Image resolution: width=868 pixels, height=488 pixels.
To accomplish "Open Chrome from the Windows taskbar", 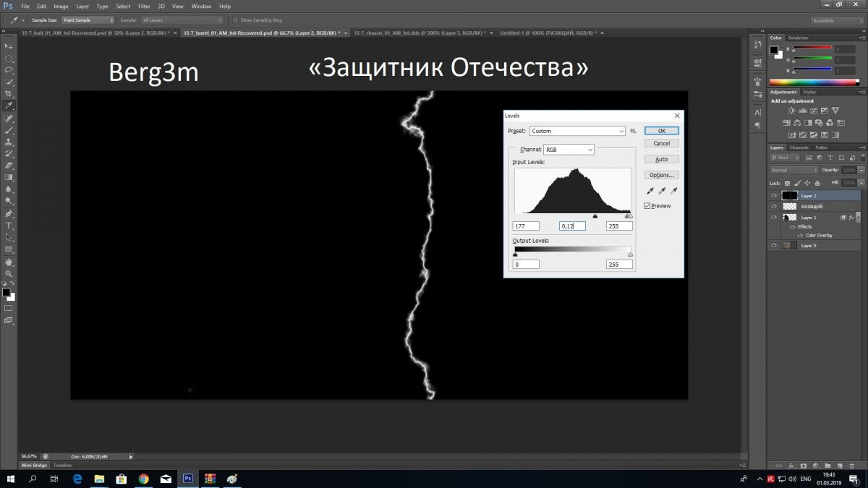I will tap(143, 479).
